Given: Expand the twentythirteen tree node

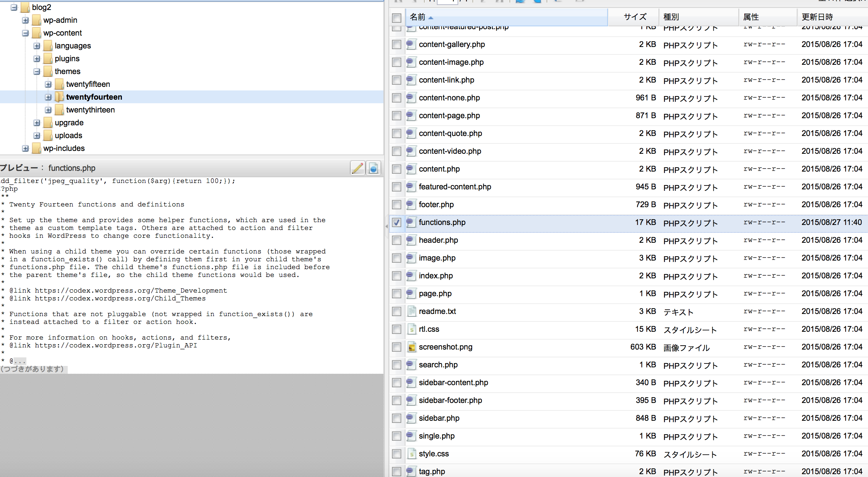Looking at the screenshot, I should point(48,110).
